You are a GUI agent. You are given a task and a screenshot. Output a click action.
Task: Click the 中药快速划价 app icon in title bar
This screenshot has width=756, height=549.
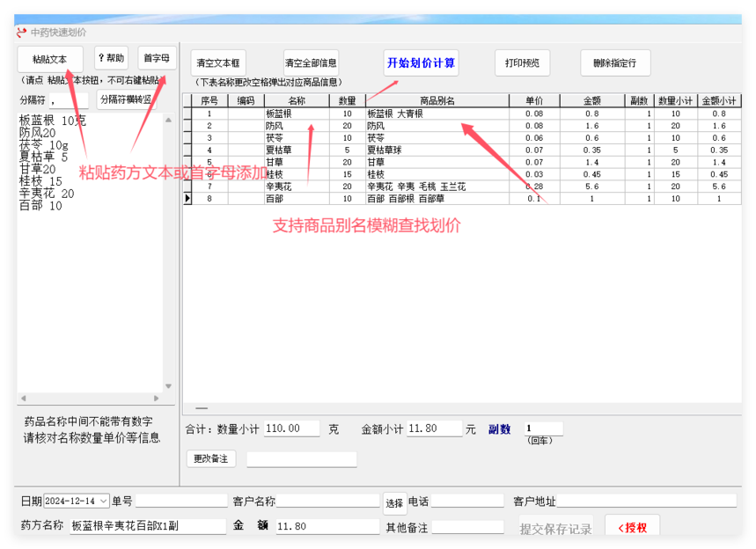pyautogui.click(x=21, y=33)
